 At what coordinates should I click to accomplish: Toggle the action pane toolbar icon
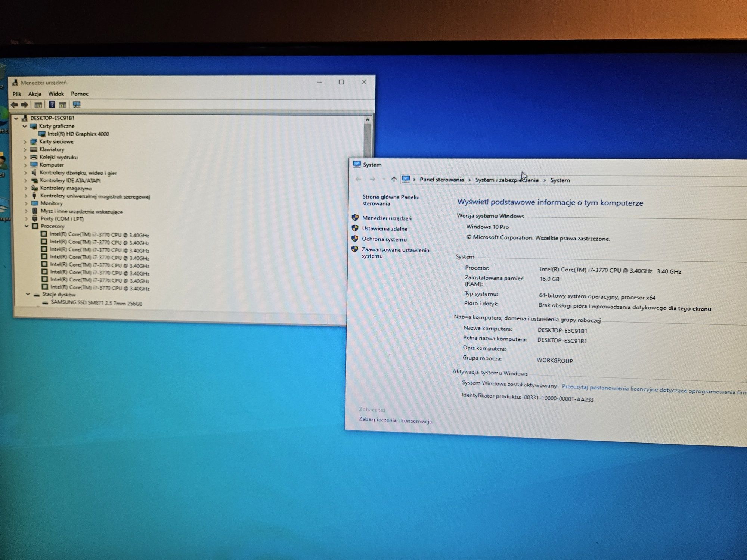[x=62, y=105]
